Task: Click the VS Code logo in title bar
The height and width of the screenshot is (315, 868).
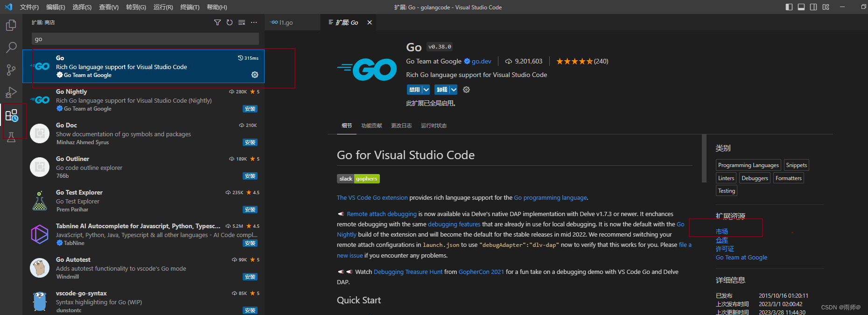Action: (x=8, y=7)
